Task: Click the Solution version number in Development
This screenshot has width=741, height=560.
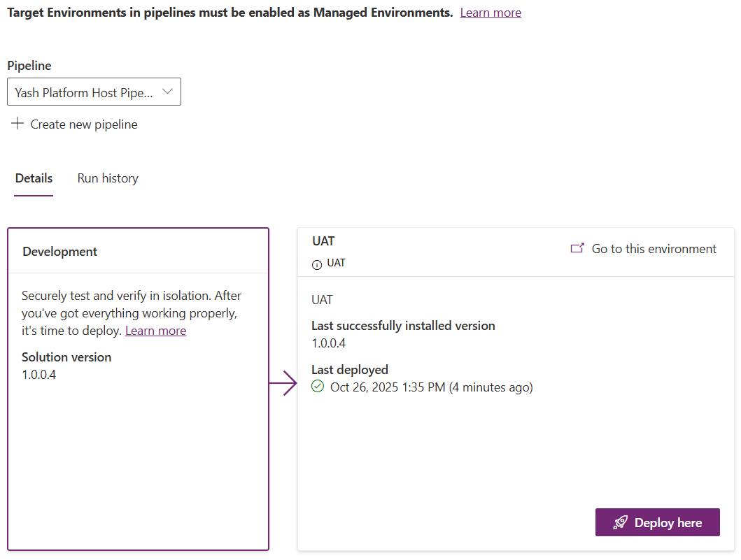Action: [39, 375]
